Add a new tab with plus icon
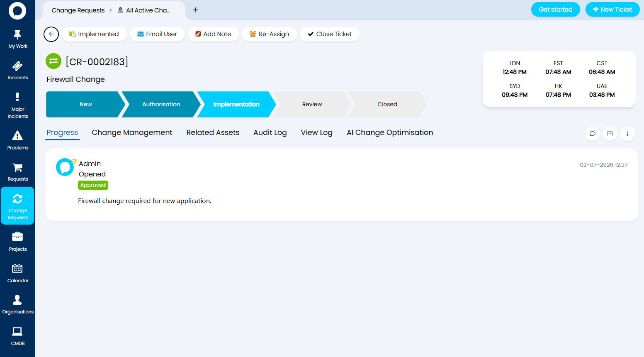Image resolution: width=644 pixels, height=357 pixels. coord(196,10)
